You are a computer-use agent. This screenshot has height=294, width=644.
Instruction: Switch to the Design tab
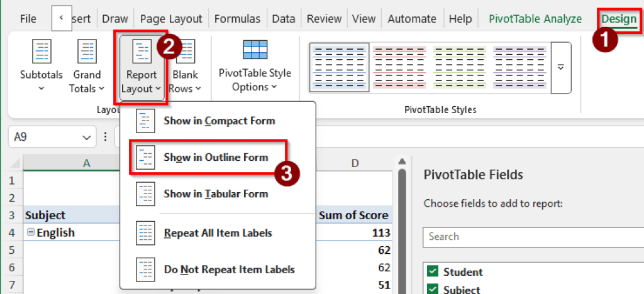(619, 19)
